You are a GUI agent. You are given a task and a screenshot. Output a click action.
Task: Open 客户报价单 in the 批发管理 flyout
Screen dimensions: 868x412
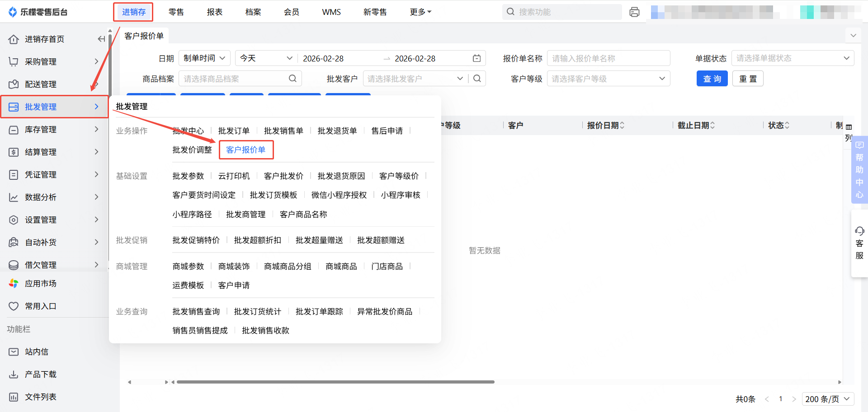pyautogui.click(x=246, y=150)
